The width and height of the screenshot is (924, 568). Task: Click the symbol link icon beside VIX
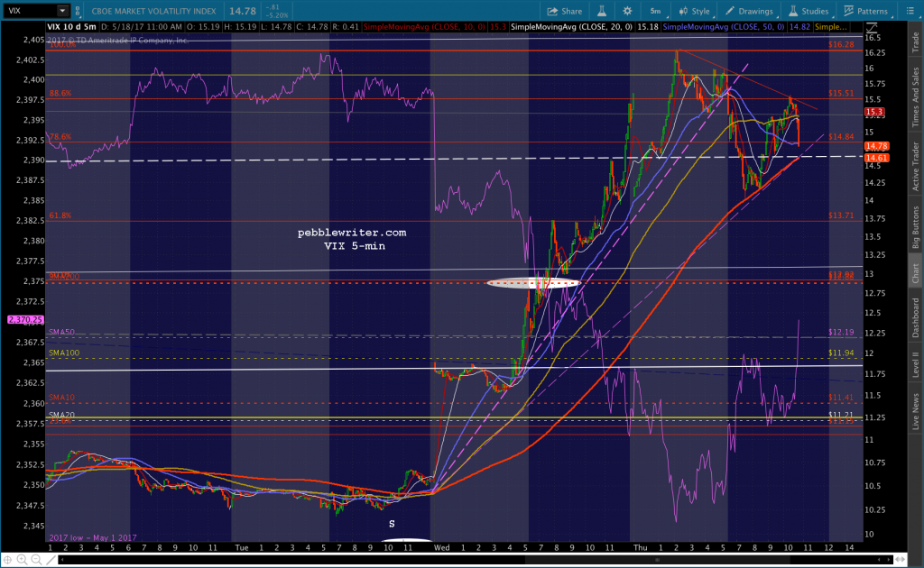click(78, 11)
